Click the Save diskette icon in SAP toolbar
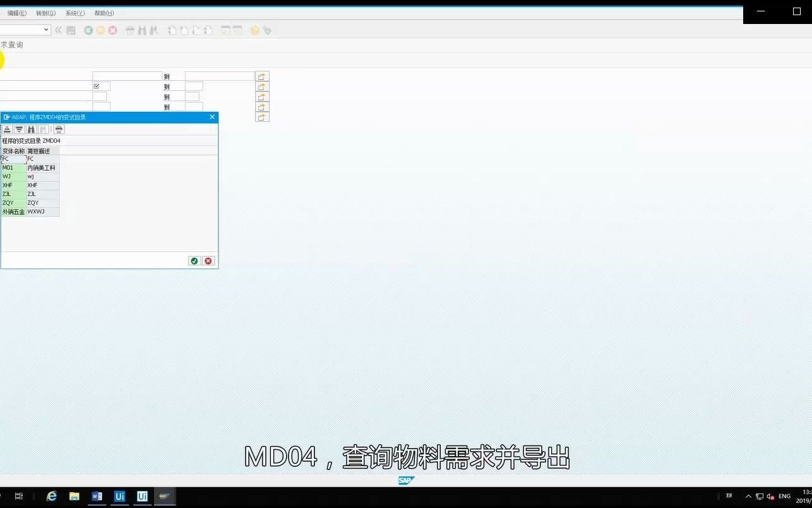 coord(71,30)
